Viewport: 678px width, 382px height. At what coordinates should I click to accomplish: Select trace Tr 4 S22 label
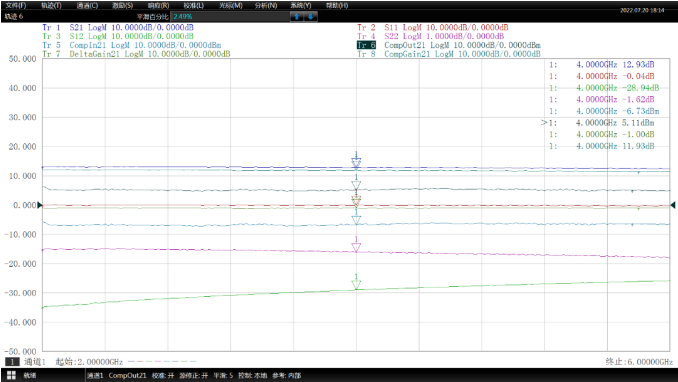click(x=430, y=36)
